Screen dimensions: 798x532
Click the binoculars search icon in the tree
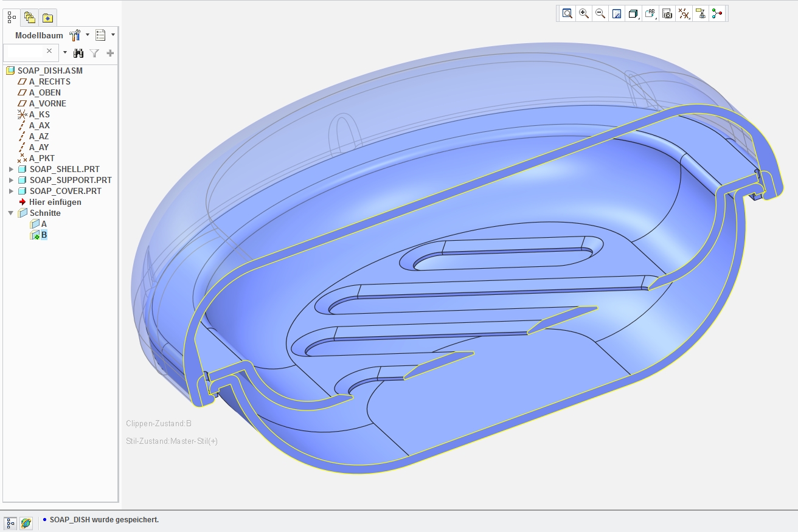(78, 53)
